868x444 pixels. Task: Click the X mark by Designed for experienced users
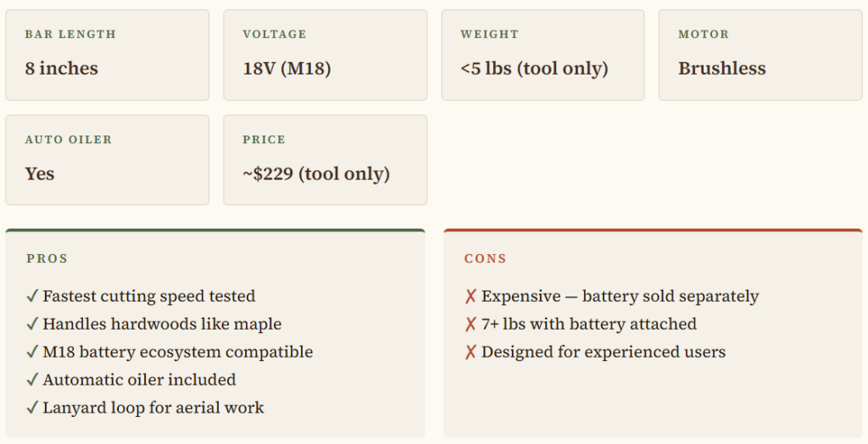point(470,352)
